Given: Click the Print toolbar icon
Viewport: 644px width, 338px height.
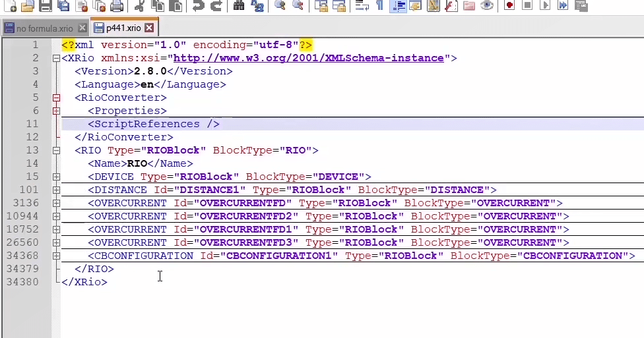Looking at the screenshot, I should (x=117, y=6).
